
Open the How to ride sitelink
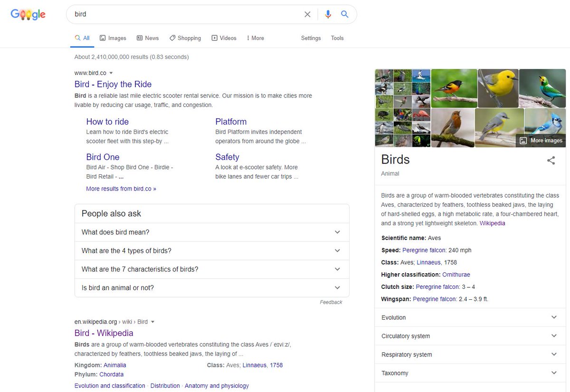[x=107, y=122]
